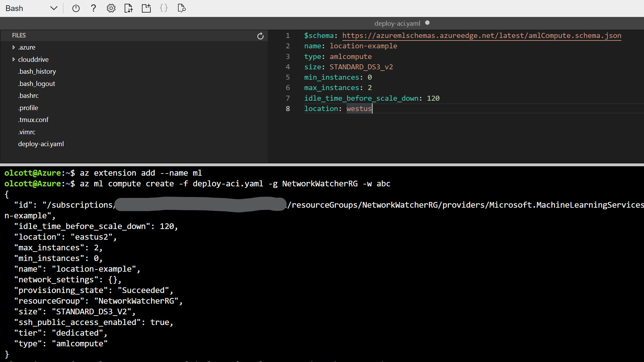Open the upload/download files icon
The height and width of the screenshot is (362, 644).
[x=129, y=8]
